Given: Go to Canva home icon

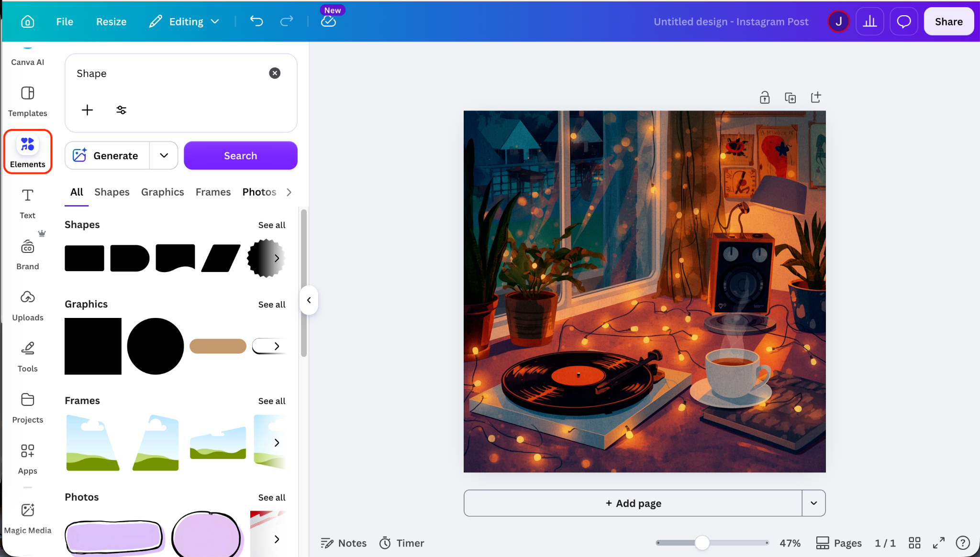Looking at the screenshot, I should pos(28,22).
